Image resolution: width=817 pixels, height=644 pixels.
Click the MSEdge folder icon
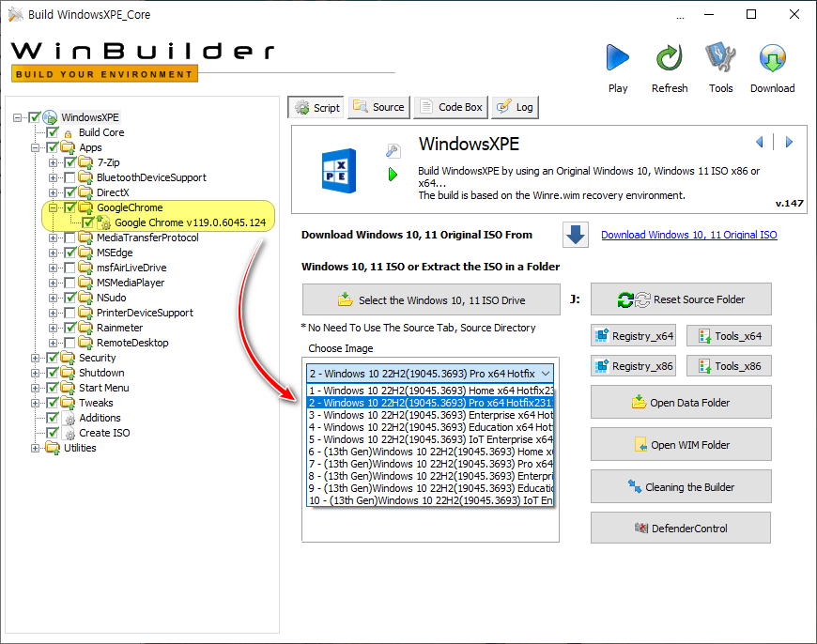click(x=85, y=253)
